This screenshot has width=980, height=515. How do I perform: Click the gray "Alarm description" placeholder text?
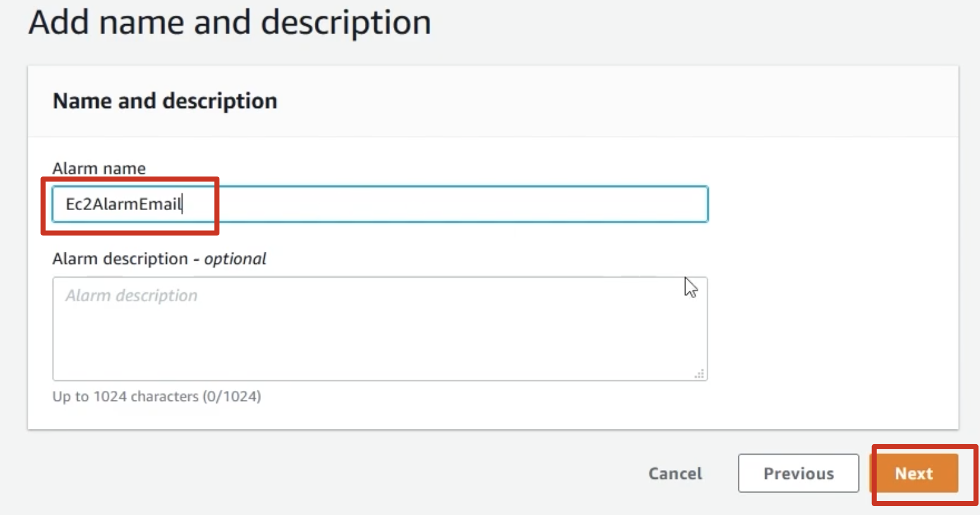click(x=132, y=295)
